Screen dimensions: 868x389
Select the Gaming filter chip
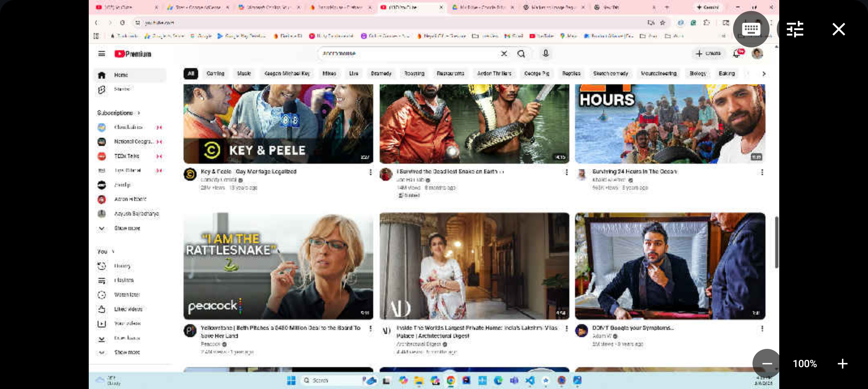(x=215, y=74)
